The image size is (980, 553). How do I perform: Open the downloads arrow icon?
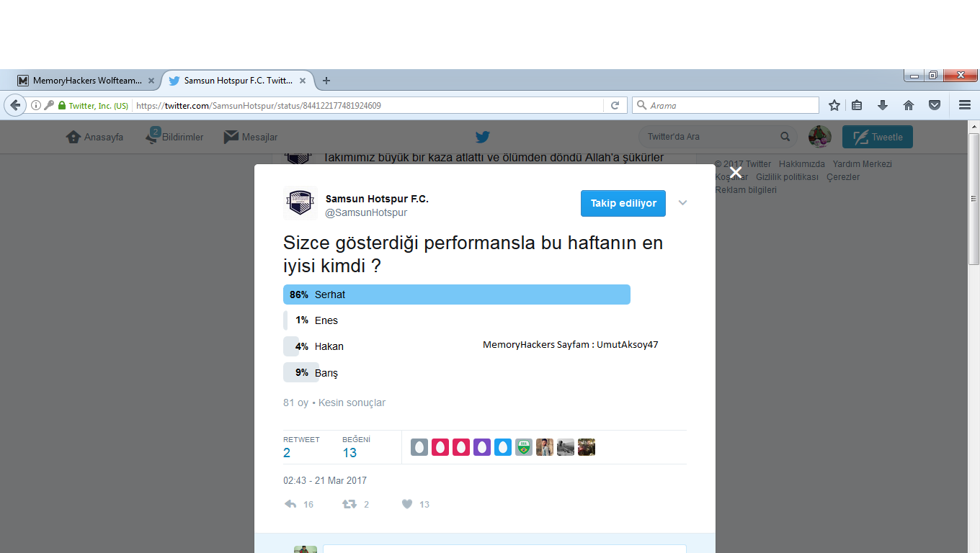pos(883,105)
